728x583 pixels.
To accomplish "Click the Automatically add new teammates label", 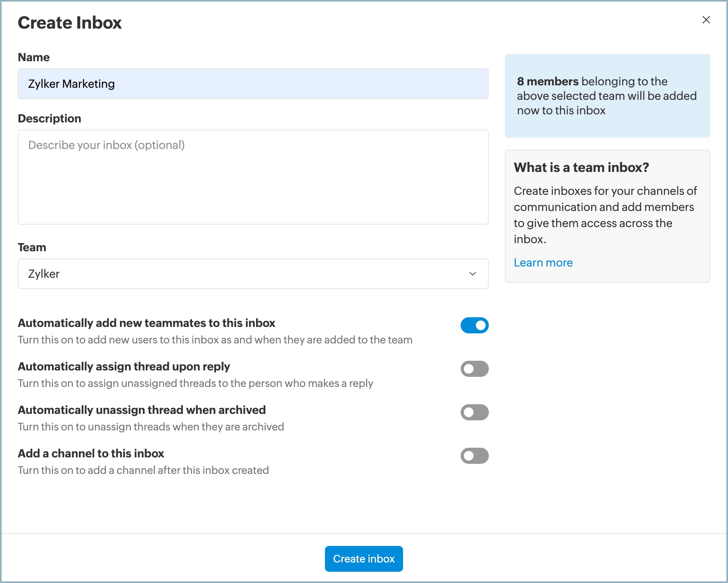I will coord(147,323).
